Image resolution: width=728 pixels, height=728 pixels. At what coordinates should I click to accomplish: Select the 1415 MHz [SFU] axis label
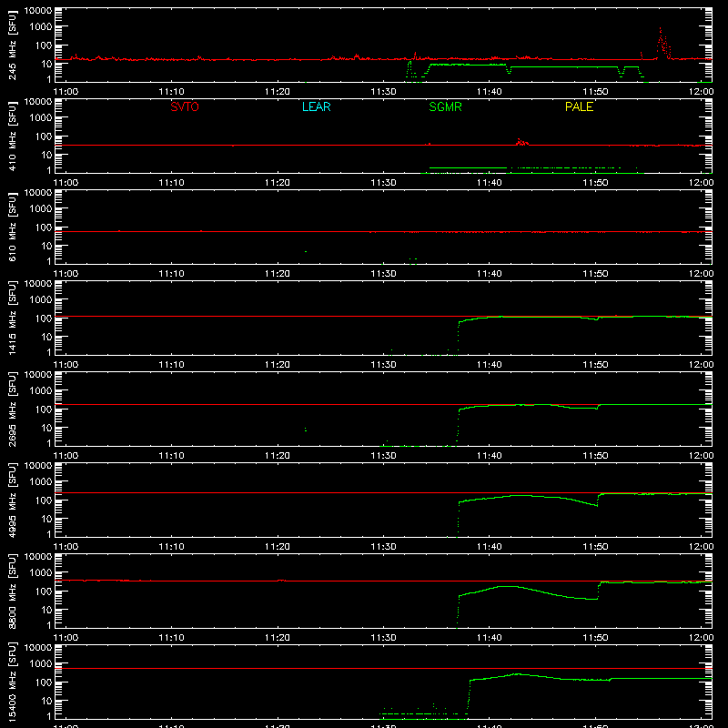point(13,318)
